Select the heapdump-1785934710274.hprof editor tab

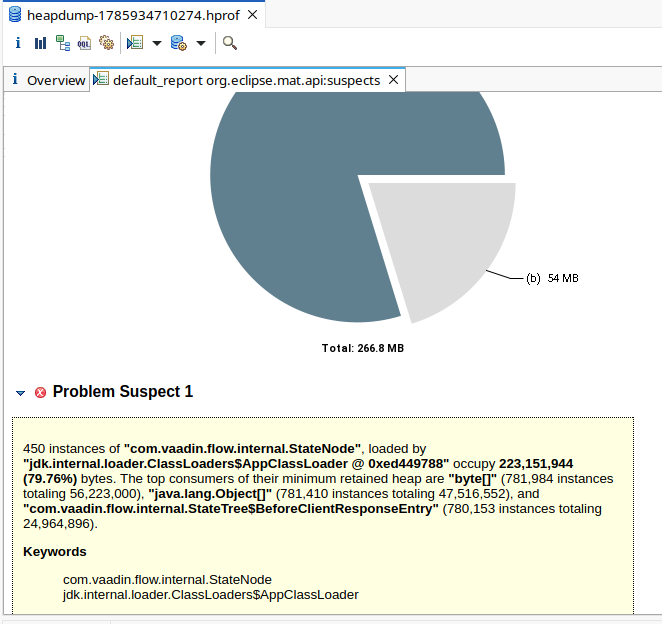click(133, 16)
